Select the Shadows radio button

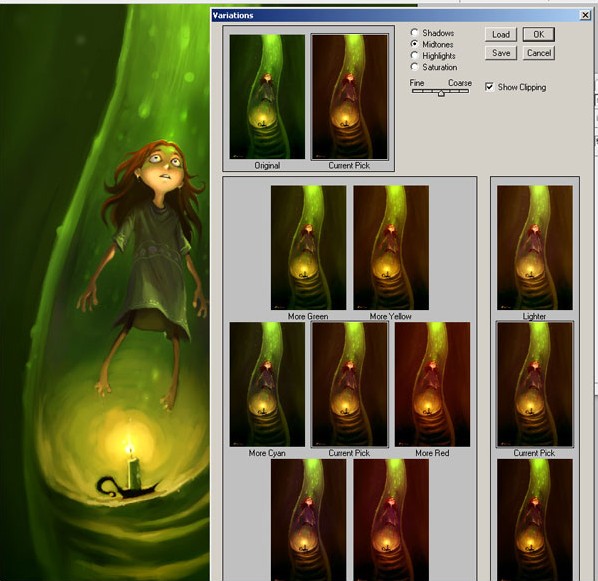click(415, 33)
